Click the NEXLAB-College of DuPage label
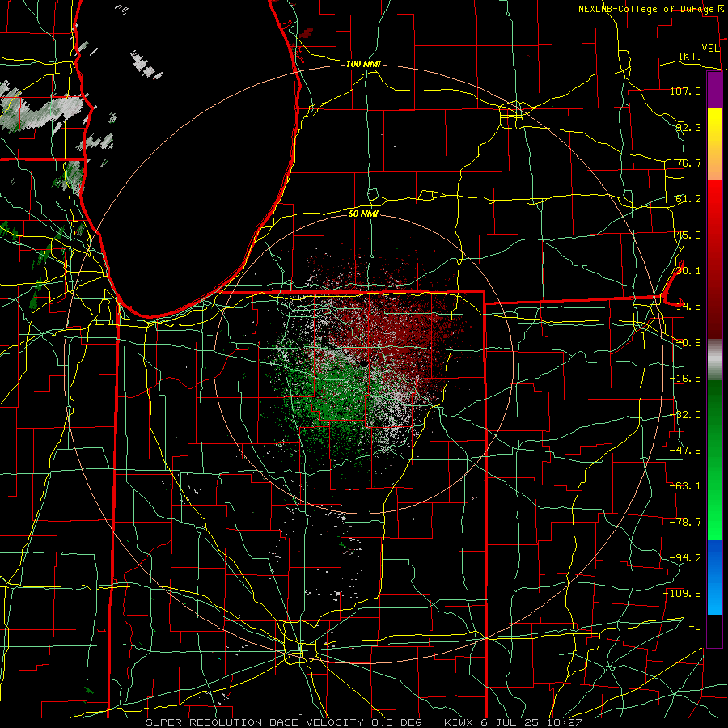Image resolution: width=728 pixels, height=728 pixels. pyautogui.click(x=645, y=9)
